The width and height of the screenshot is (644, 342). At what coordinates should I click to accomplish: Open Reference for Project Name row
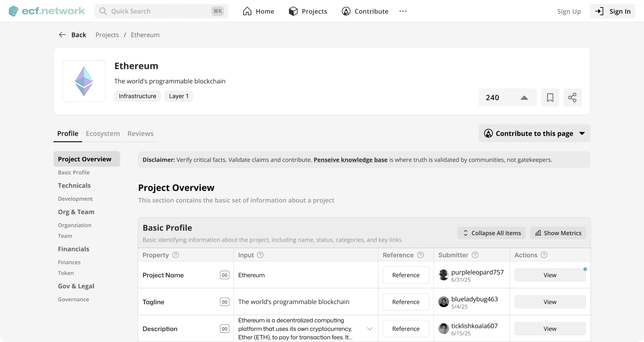(x=406, y=275)
